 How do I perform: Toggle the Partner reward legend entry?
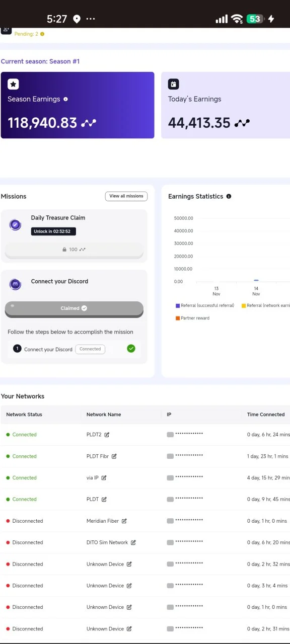pos(192,318)
